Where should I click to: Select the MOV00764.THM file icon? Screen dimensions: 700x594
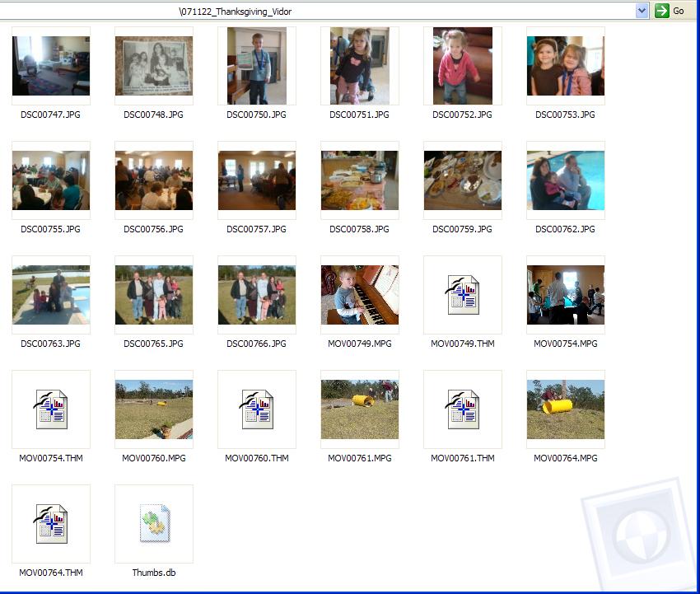click(x=51, y=523)
